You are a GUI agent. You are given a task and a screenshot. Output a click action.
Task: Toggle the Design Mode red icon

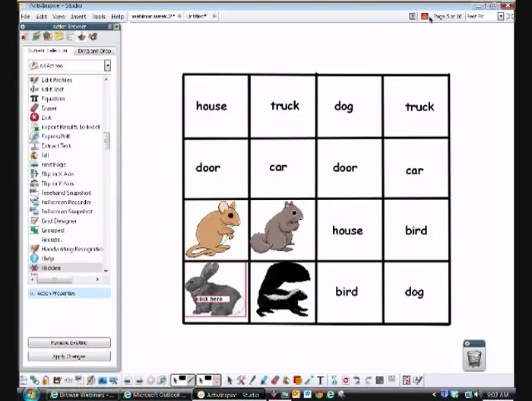424,16
